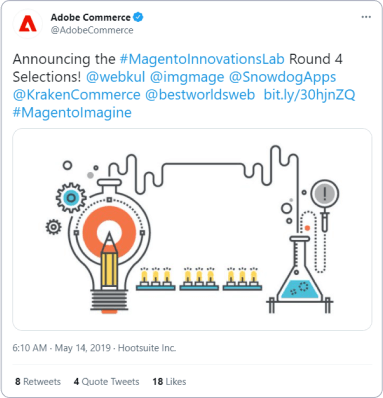The width and height of the screenshot is (383, 398).
Task: Open the #MagentoInnovationsLab hashtag
Action: pyautogui.click(x=202, y=59)
